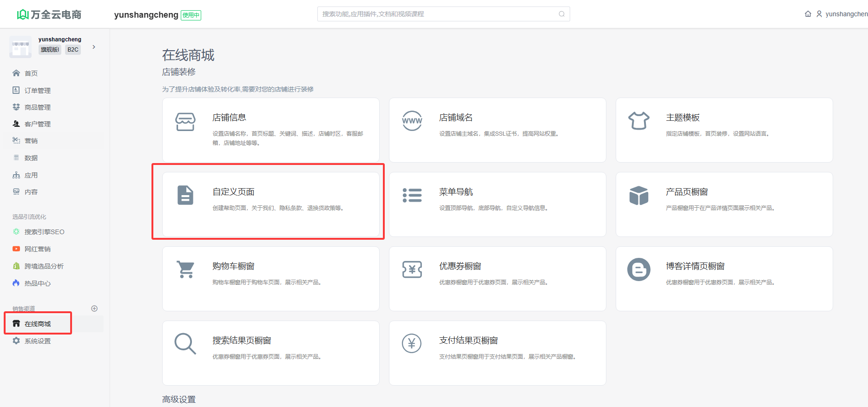This screenshot has height=407, width=868.
Task: Click the 主题模板 t-shirt icon
Action: (639, 121)
